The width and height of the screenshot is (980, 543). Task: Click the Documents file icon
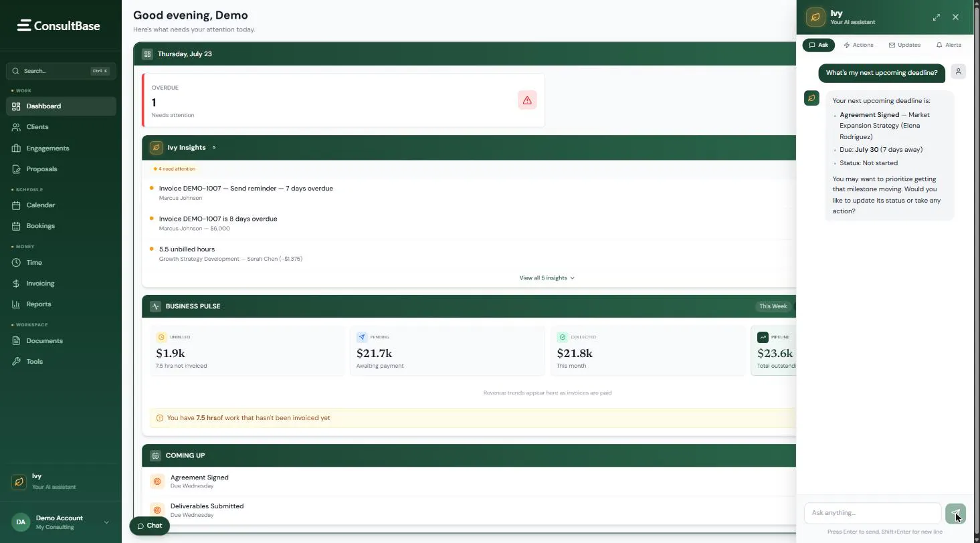[16, 341]
